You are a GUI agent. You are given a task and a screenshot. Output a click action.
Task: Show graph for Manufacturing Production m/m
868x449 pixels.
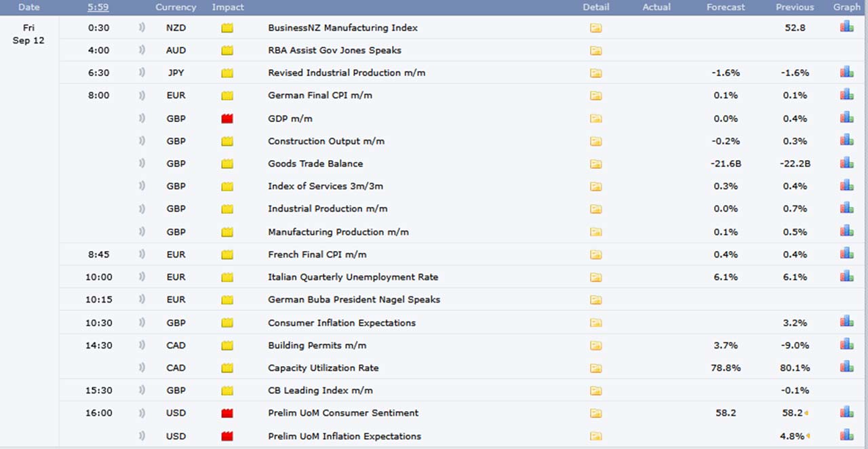coord(846,231)
